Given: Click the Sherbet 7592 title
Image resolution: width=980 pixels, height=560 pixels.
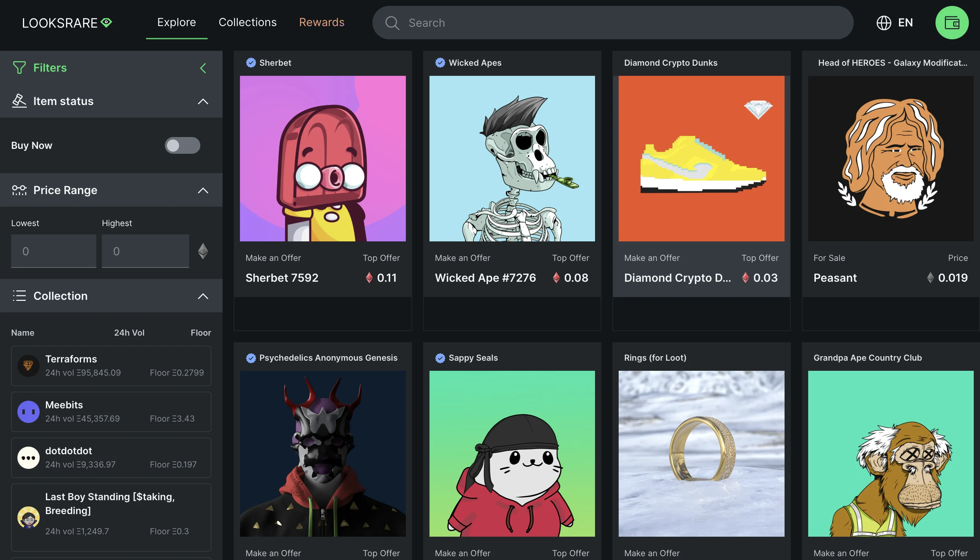Looking at the screenshot, I should pos(282,278).
